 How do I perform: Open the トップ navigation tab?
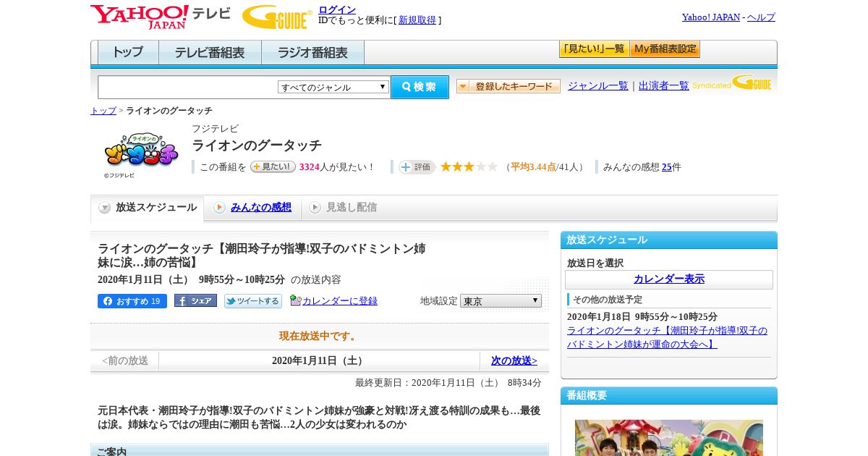pos(128,53)
